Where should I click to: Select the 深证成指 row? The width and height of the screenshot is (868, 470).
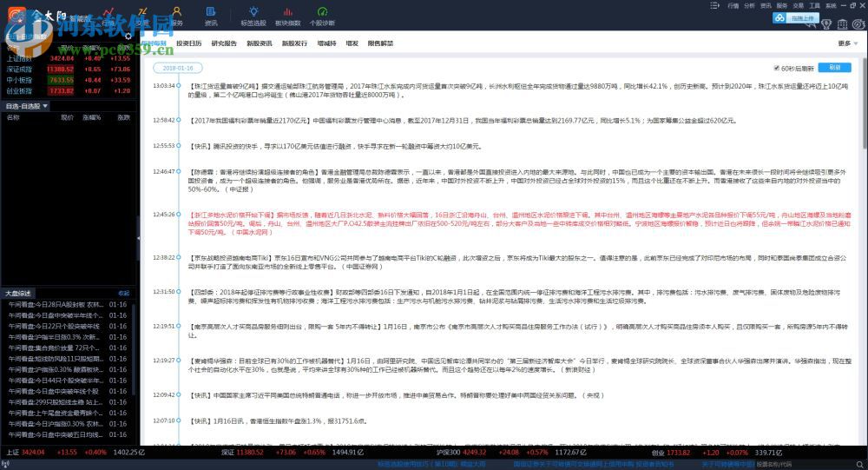click(x=68, y=70)
